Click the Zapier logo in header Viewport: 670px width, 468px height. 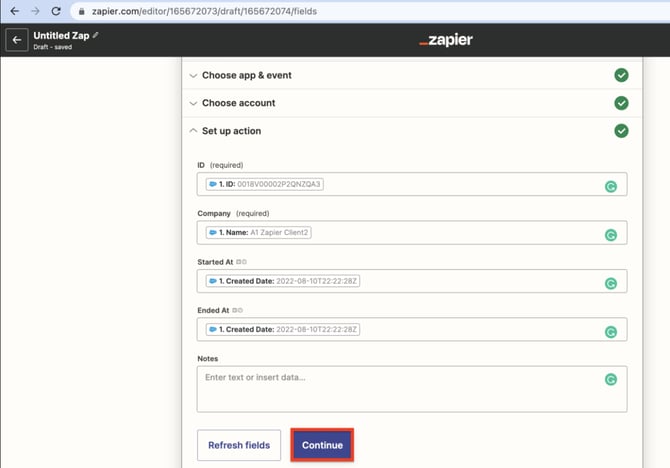click(445, 40)
